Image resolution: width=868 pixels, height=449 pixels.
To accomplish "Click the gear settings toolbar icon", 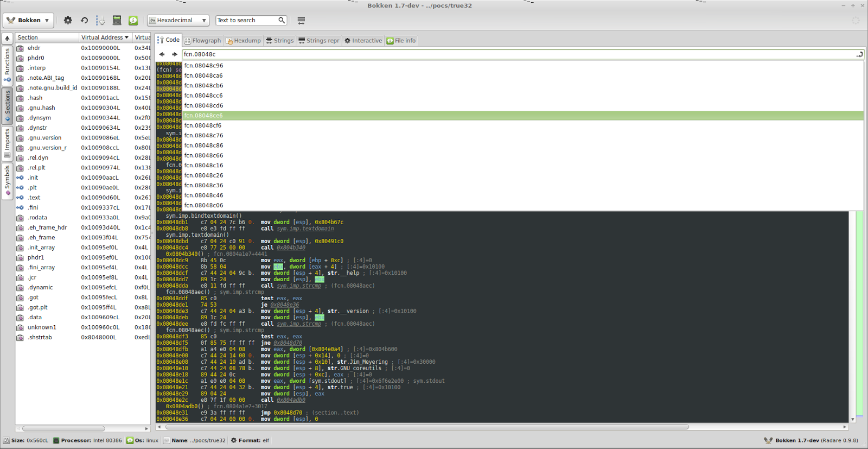I will click(x=68, y=20).
